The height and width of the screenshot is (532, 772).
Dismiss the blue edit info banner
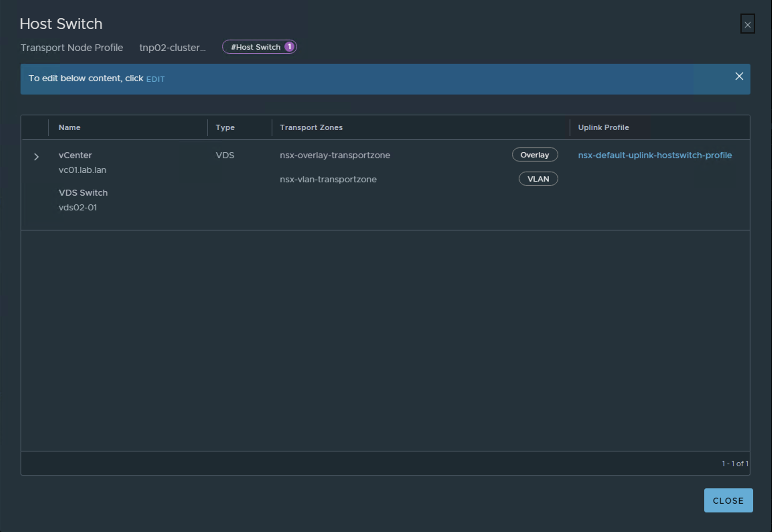739,76
